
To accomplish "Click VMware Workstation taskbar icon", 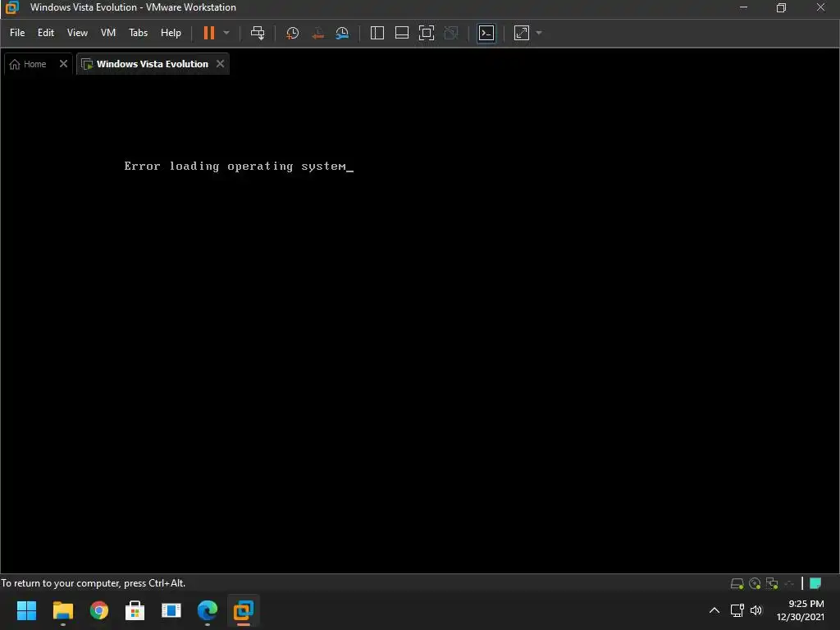I will click(243, 610).
